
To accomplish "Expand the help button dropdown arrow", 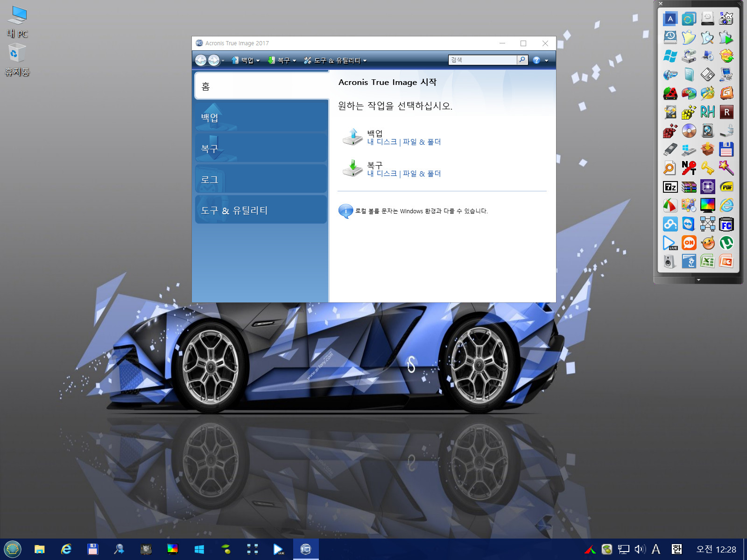I will click(x=546, y=61).
